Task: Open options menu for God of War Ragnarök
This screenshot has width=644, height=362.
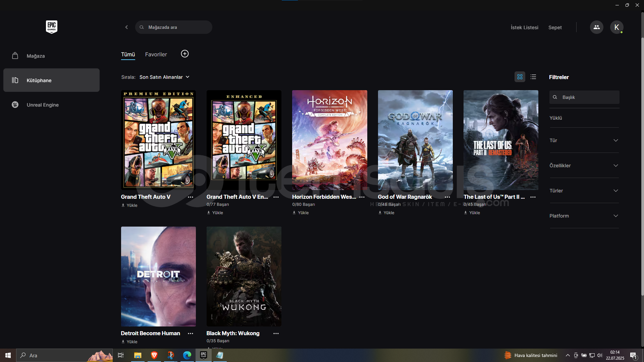Action: [x=447, y=197]
